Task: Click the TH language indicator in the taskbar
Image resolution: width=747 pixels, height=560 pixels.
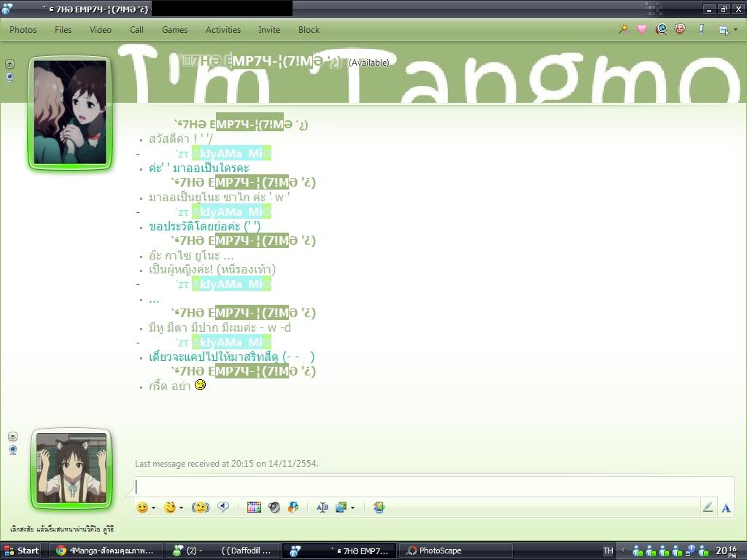Action: 608,551
